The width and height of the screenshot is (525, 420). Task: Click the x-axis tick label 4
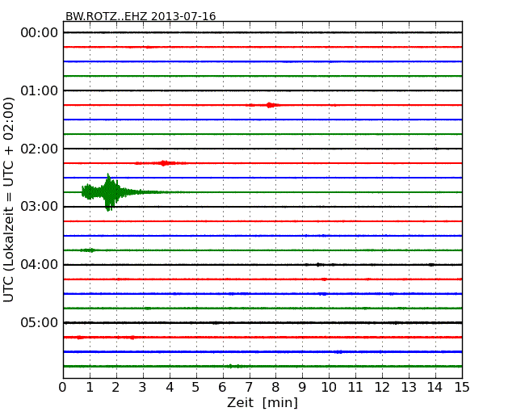tap(170, 388)
